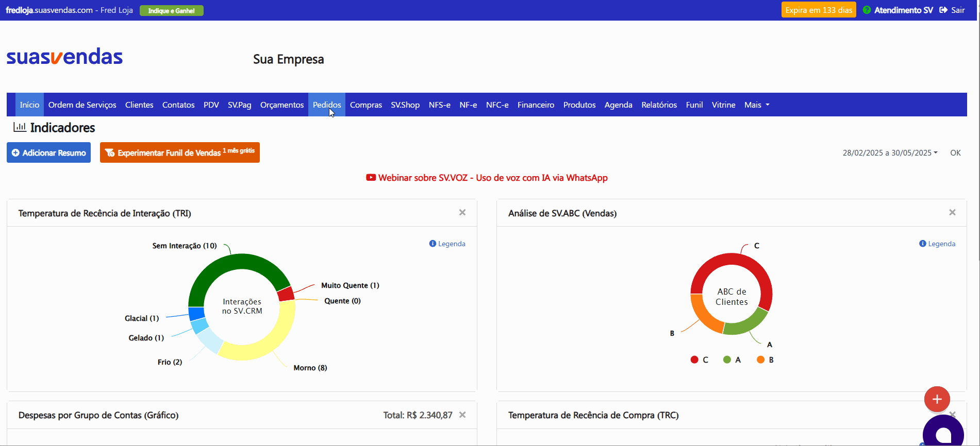Click the Frio (2) chart label
The width and height of the screenshot is (980, 446).
click(170, 362)
